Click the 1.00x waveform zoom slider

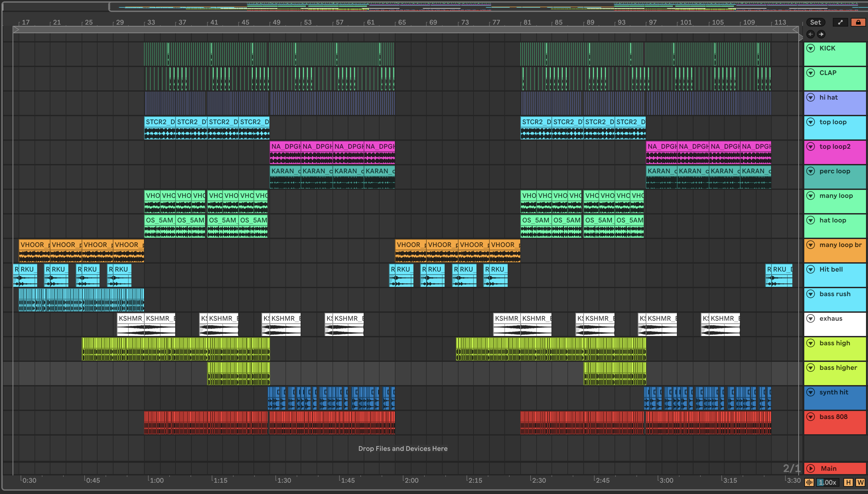coord(828,482)
